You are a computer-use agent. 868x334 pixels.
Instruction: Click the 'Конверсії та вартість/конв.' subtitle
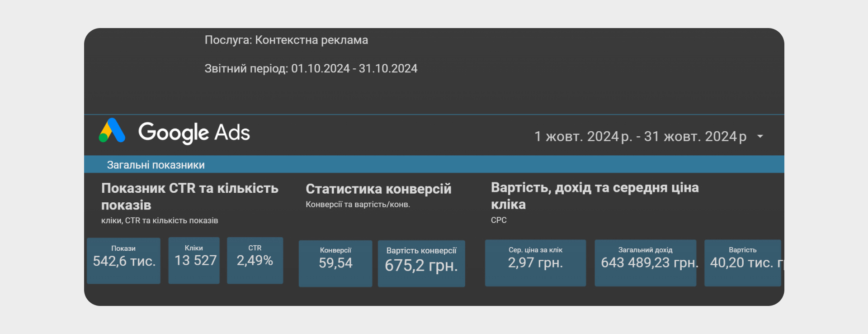(x=358, y=205)
